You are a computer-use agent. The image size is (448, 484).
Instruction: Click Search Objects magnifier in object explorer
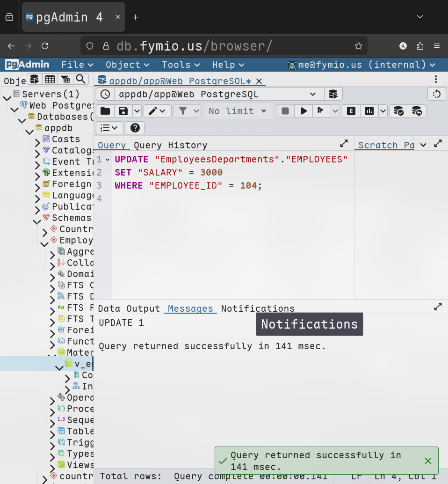81,79
